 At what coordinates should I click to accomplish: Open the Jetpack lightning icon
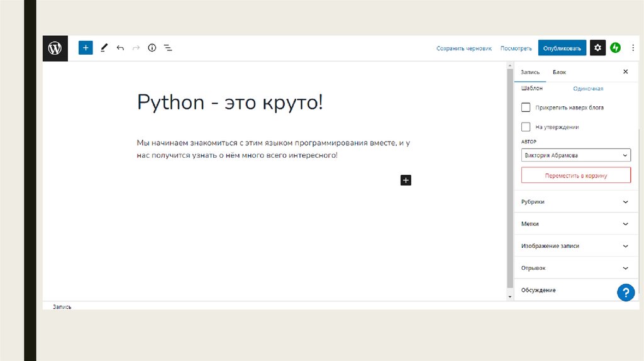(x=615, y=48)
